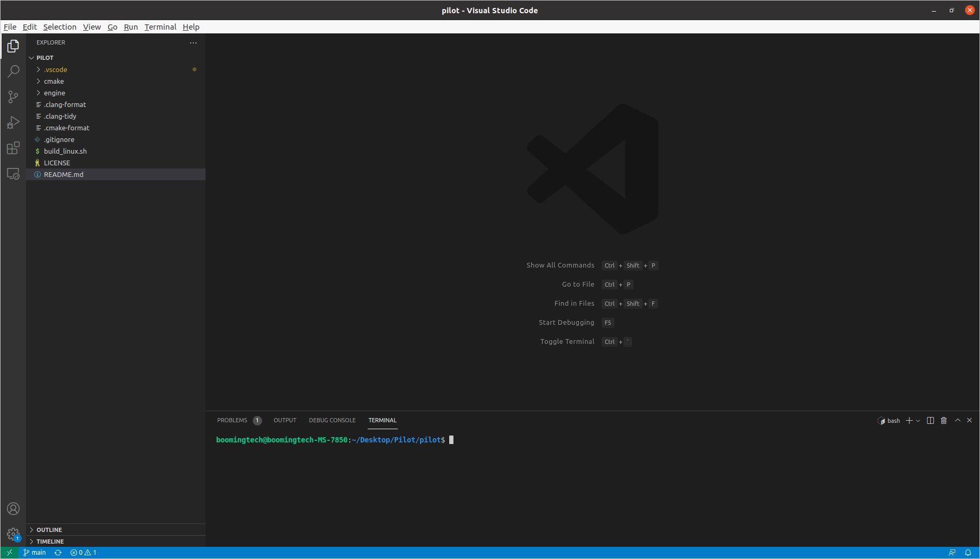Open the Edit menu
This screenshot has height=559, width=980.
30,27
